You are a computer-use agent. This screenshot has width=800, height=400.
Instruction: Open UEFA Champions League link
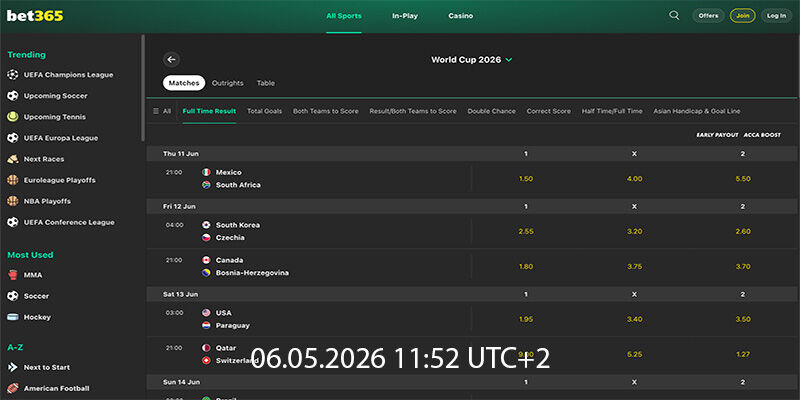coord(68,75)
